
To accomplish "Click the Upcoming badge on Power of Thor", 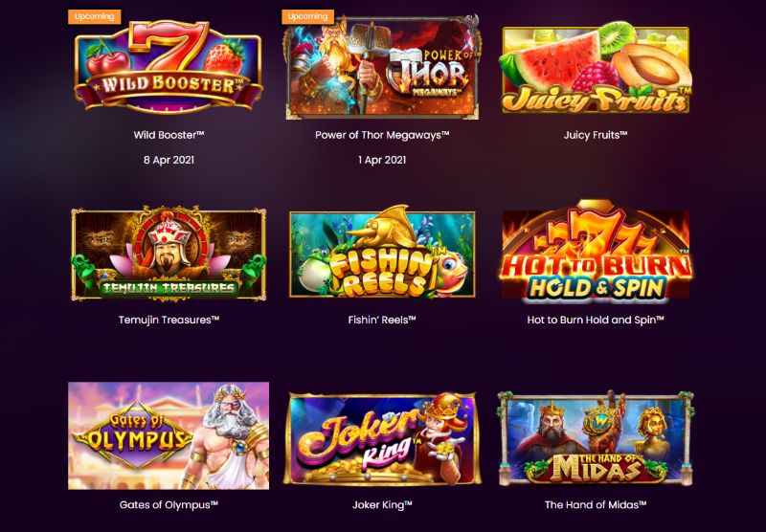I will (x=307, y=16).
